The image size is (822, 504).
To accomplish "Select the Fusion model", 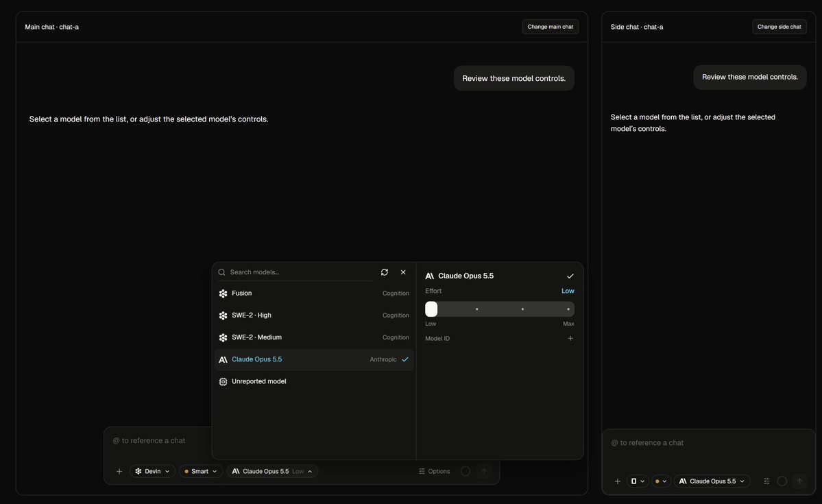I will [x=314, y=293].
